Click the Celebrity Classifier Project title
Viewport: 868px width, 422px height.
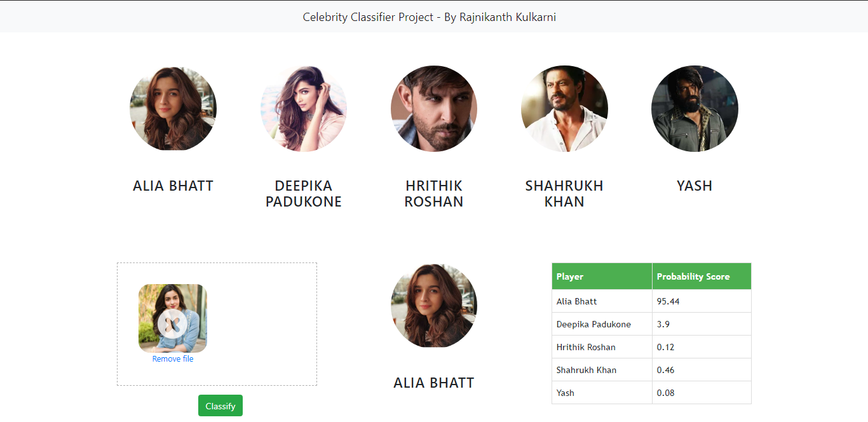(x=430, y=17)
